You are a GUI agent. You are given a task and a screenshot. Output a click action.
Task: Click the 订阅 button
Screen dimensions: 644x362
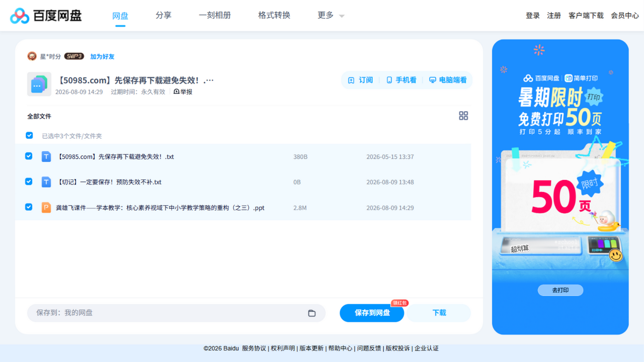[x=360, y=80]
